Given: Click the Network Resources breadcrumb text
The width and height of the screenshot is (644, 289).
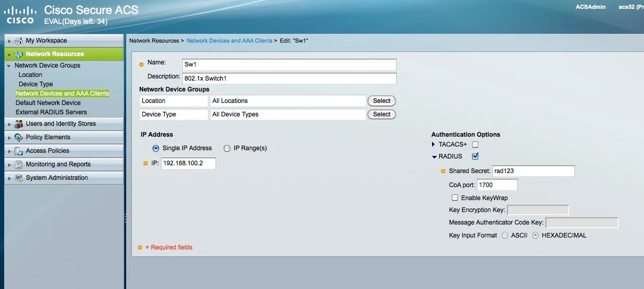Looking at the screenshot, I should pos(154,41).
